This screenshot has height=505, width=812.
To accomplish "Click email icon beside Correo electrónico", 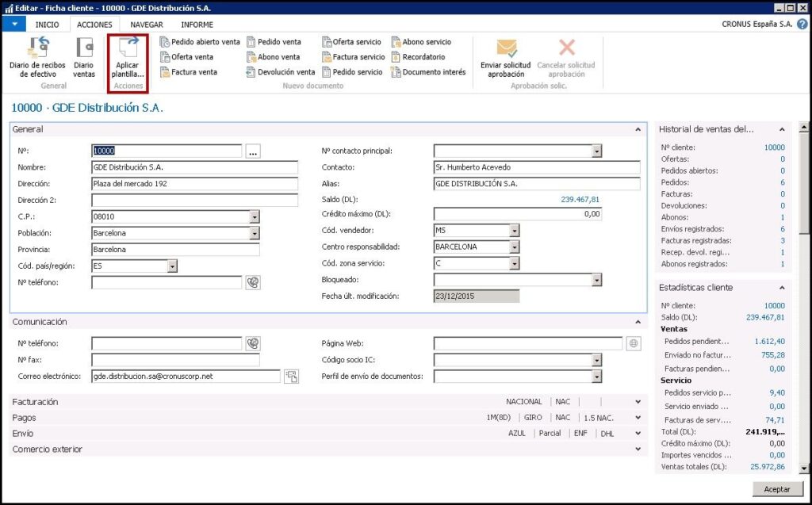I will [291, 377].
